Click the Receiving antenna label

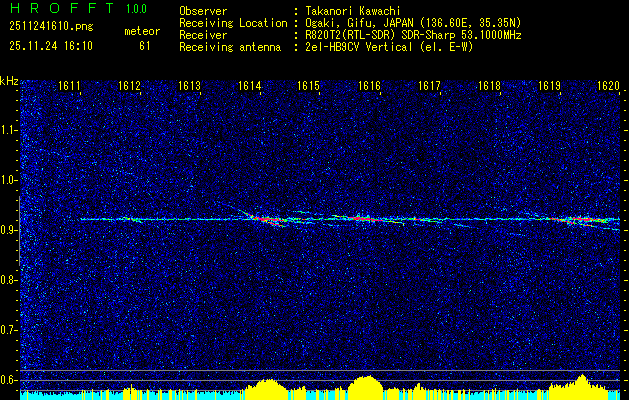[x=230, y=47]
